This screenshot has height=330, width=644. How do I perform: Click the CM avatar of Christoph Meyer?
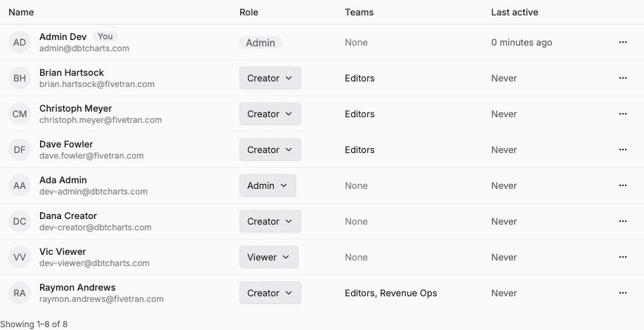[20, 114]
